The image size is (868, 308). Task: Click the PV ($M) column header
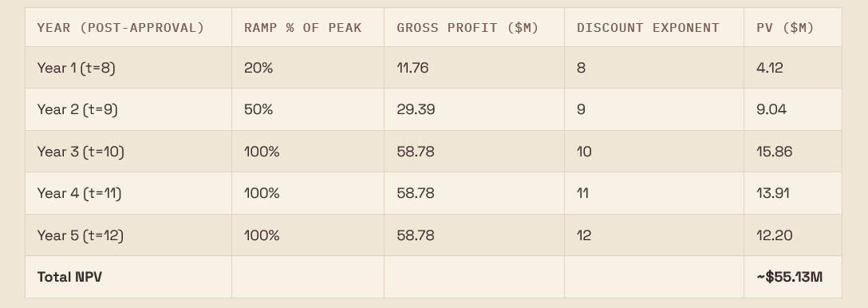click(x=785, y=28)
